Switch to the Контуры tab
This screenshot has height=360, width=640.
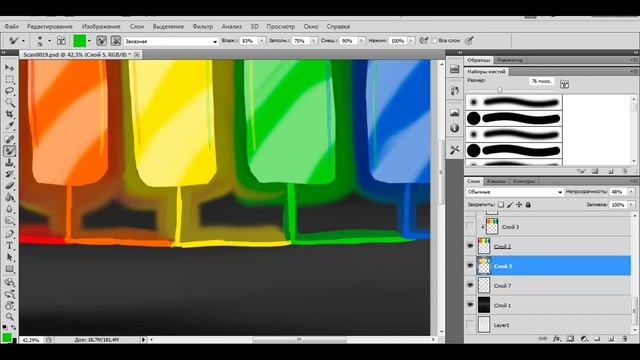click(524, 181)
